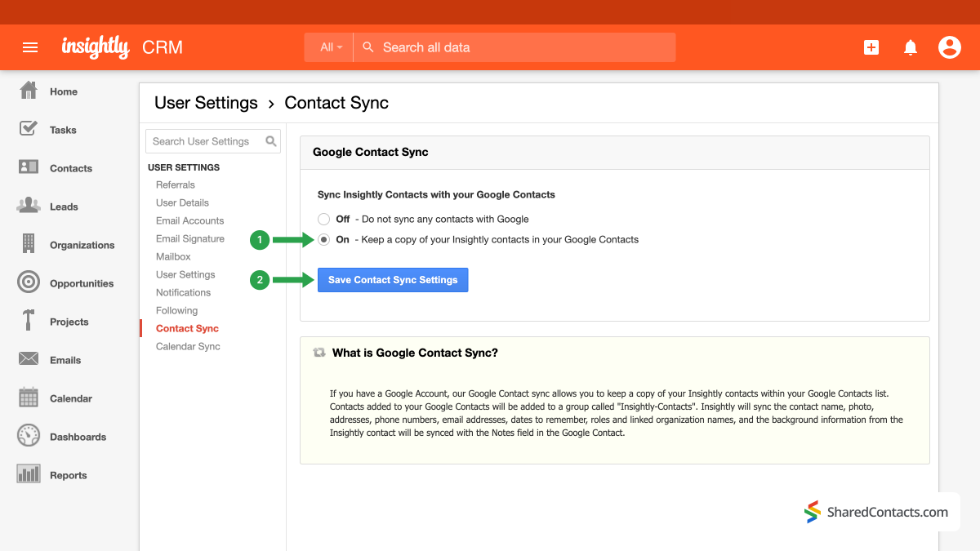Click the Dashboards gauge icon
The width and height of the screenshot is (980, 551).
[29, 436]
